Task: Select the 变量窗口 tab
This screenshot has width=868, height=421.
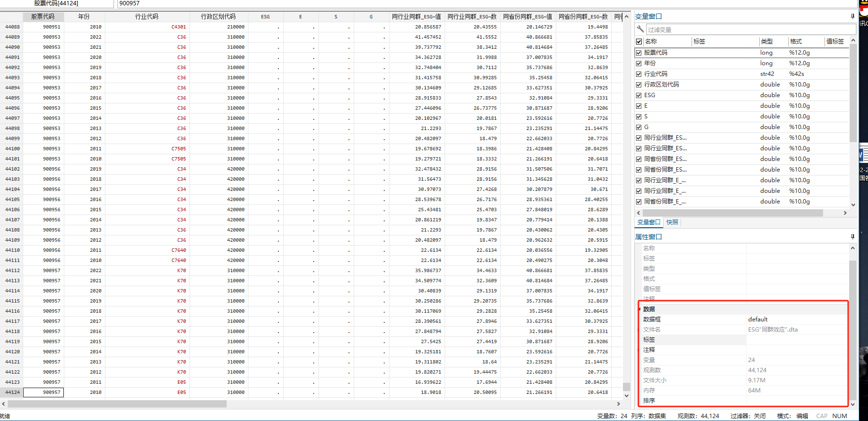Action: (x=649, y=222)
